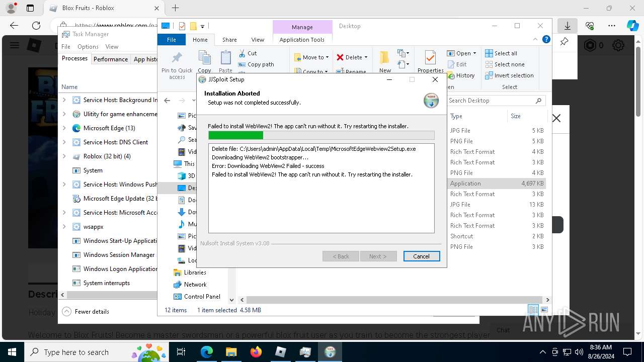Select the Shortcut file row

pos(497,236)
